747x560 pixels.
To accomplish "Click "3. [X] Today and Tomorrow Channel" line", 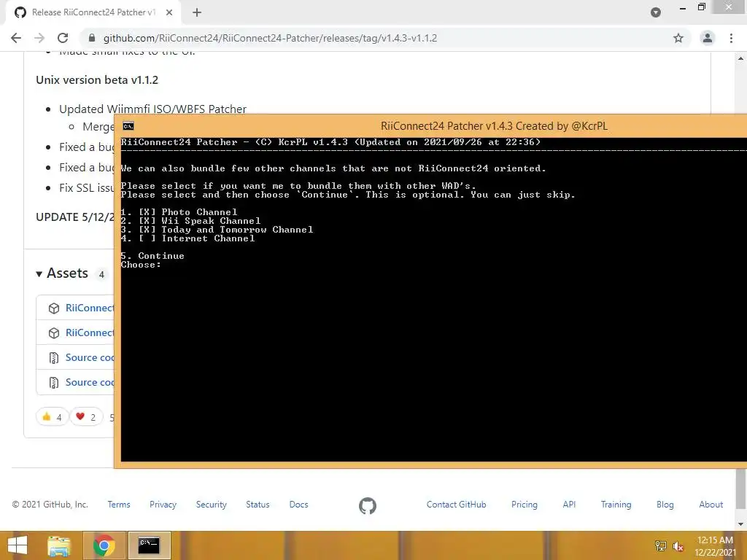I will pyautogui.click(x=217, y=230).
